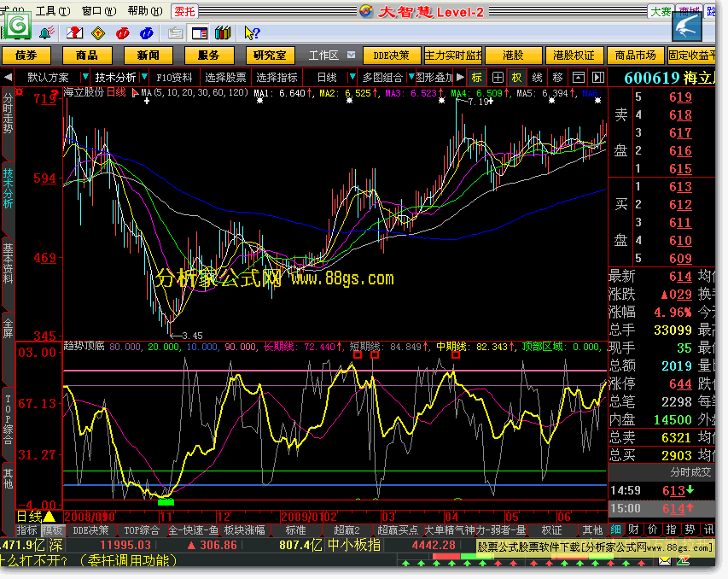Click the 新闻 button
Image resolution: width=728 pixels, height=579 pixels.
(149, 56)
